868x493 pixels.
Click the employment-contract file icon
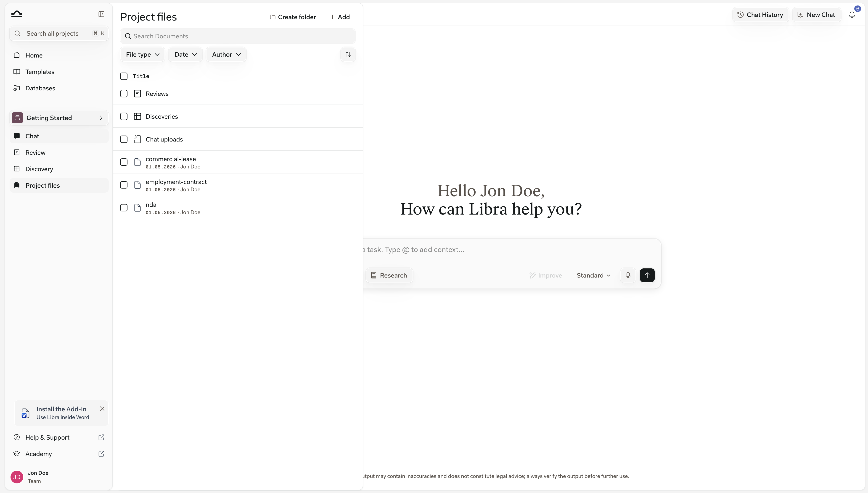click(x=137, y=185)
